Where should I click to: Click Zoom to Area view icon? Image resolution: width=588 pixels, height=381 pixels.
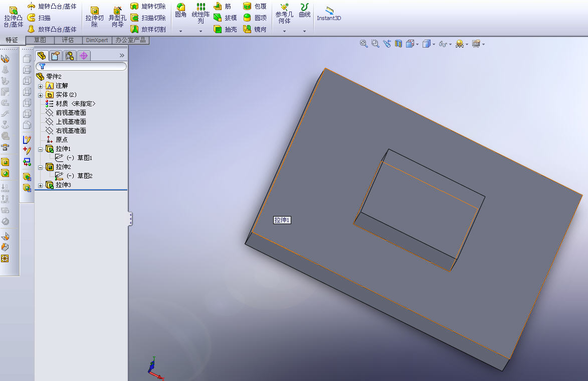375,44
